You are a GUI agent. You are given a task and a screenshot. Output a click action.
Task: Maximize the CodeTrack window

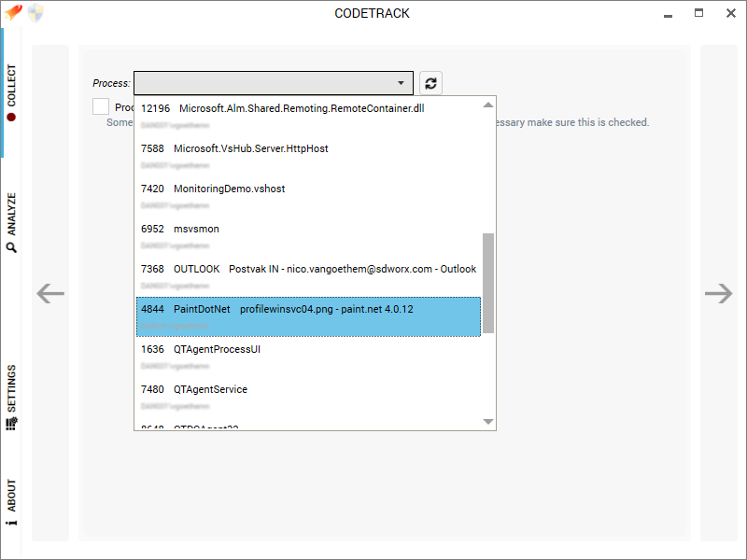pos(698,13)
